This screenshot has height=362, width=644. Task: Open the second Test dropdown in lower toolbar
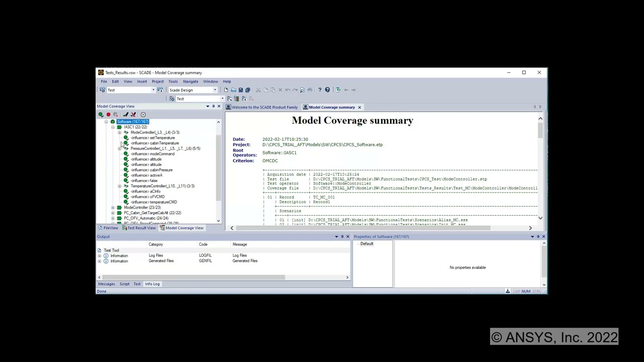pos(222,99)
